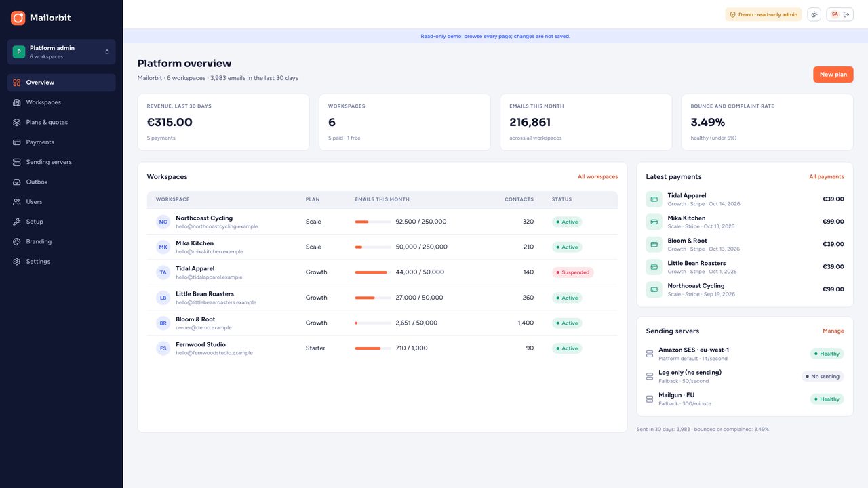This screenshot has height=488, width=868.
Task: Open the All payments link
Action: pos(826,177)
